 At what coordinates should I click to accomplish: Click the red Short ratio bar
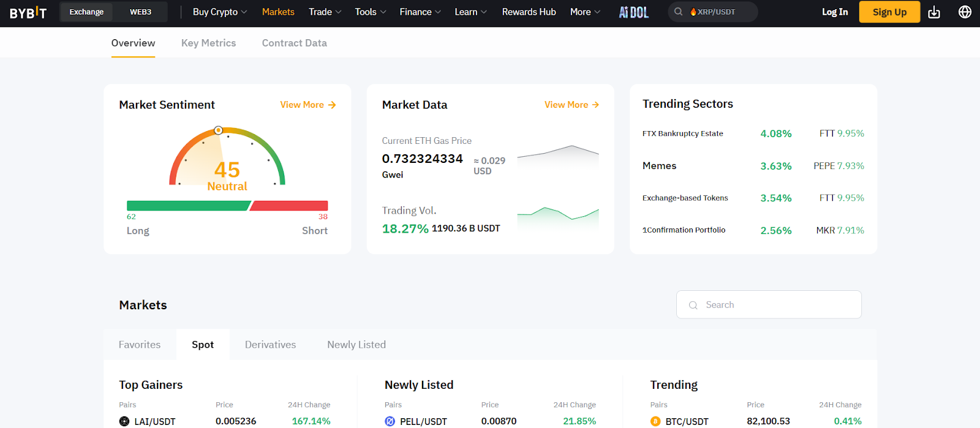pos(288,206)
